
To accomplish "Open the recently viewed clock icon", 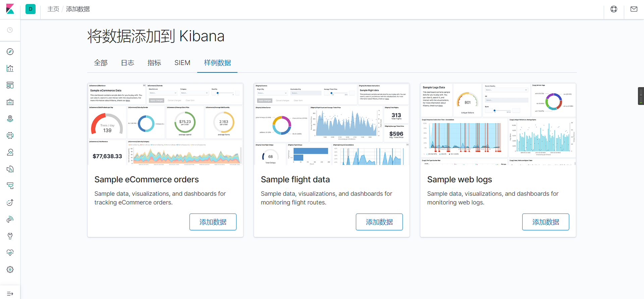I will point(10,30).
